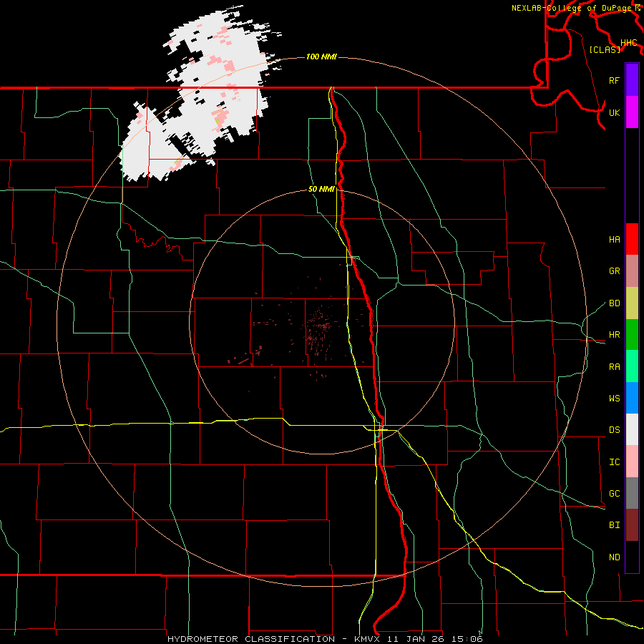Click the GC legend label
The image size is (644, 644).
tap(614, 494)
